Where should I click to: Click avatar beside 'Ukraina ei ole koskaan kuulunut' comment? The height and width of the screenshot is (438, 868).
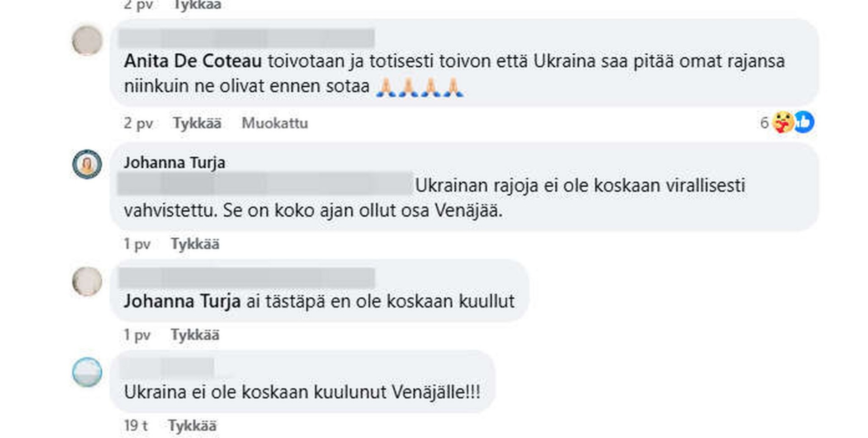(x=87, y=372)
